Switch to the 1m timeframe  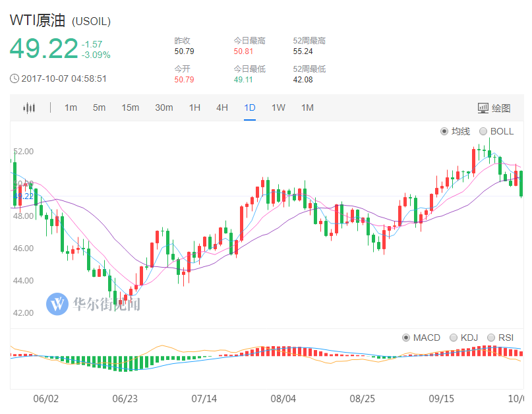(x=71, y=108)
